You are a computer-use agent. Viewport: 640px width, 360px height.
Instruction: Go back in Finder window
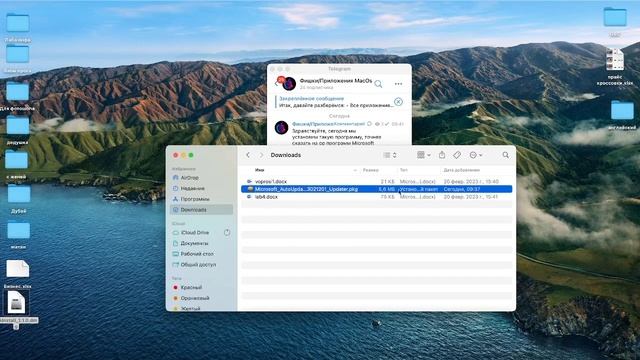click(x=248, y=155)
